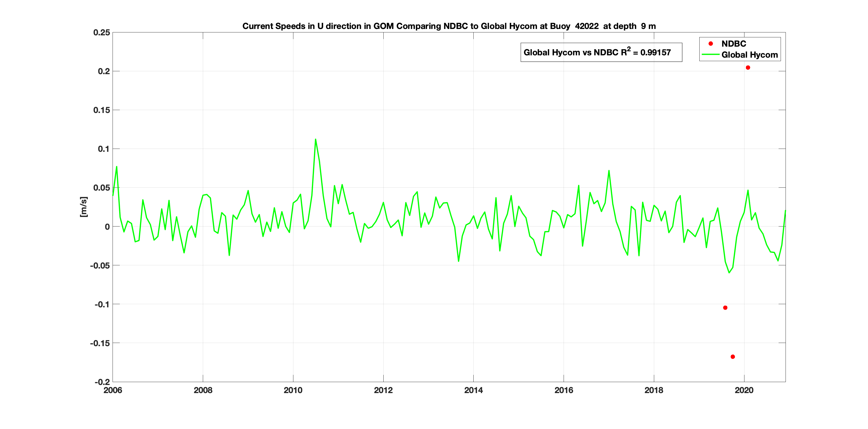The image size is (868, 429).
Task: Select the Global Hycom legend label
Action: [x=749, y=55]
